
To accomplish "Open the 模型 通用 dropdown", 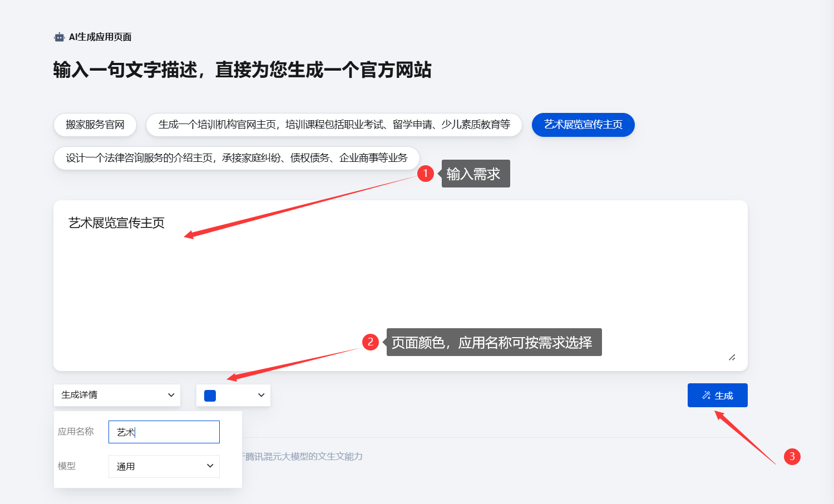I will pyautogui.click(x=164, y=466).
